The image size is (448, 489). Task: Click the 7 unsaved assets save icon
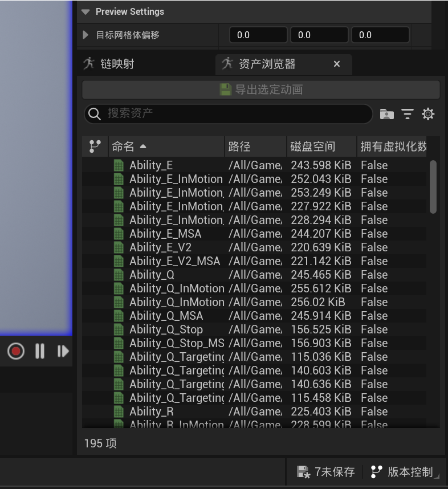pos(303,472)
